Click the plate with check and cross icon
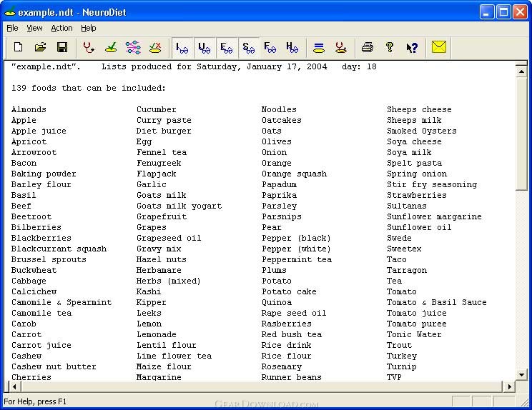 155,47
